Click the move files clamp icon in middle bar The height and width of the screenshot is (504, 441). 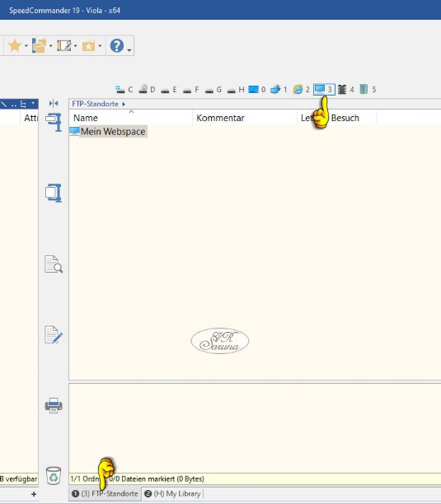click(54, 122)
